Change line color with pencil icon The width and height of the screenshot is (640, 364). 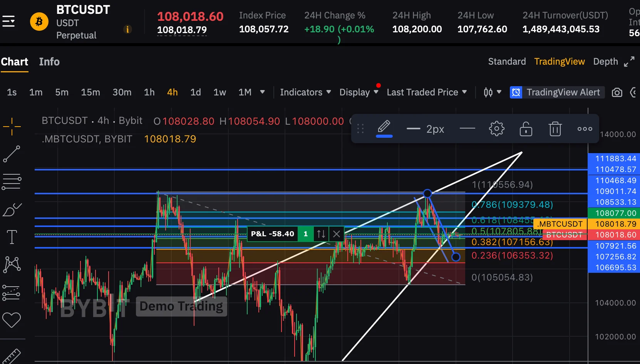pyautogui.click(x=384, y=128)
